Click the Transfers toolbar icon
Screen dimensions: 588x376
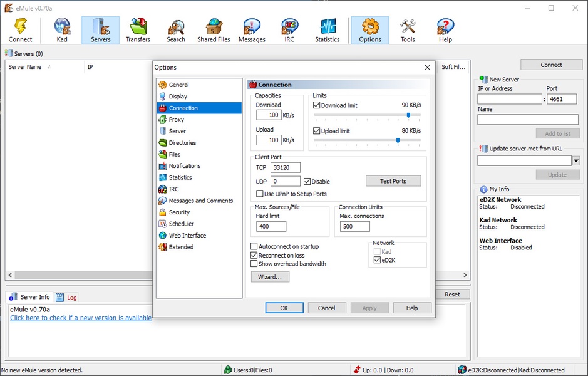point(138,30)
